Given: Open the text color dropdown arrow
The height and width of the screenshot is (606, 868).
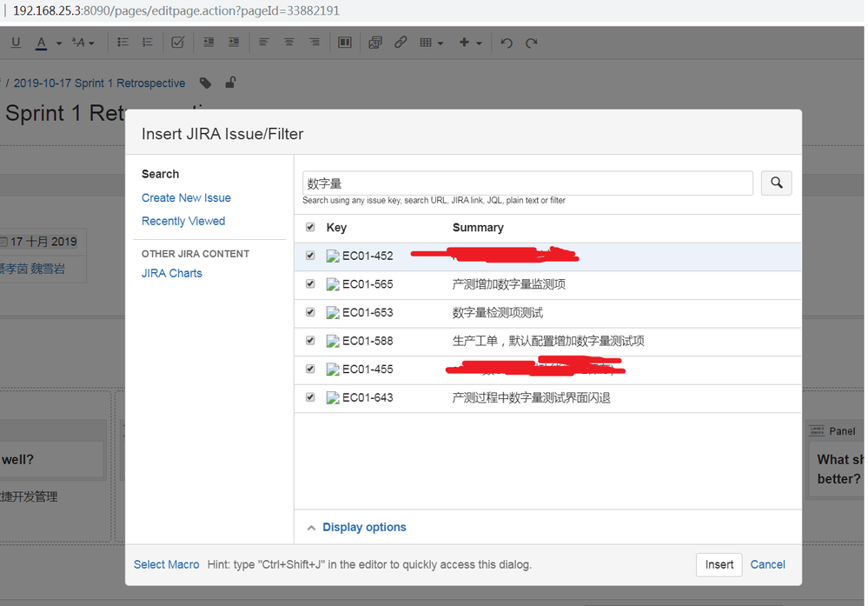Looking at the screenshot, I should point(59,43).
